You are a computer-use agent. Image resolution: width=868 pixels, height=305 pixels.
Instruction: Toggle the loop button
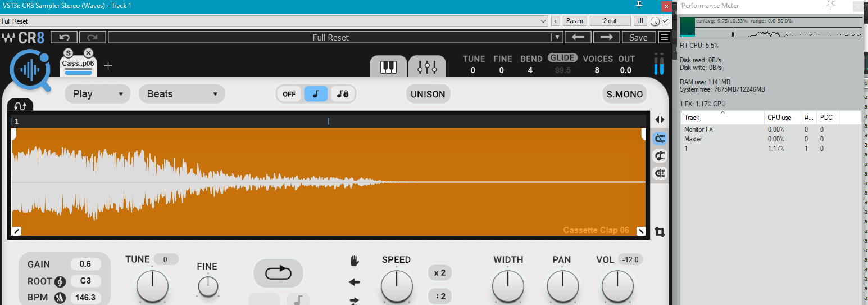point(279,273)
